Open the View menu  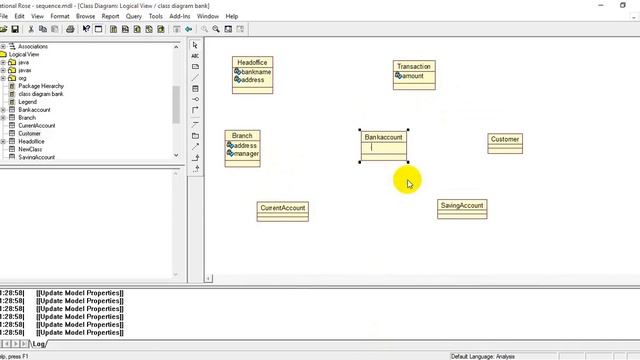pyautogui.click(x=37, y=16)
